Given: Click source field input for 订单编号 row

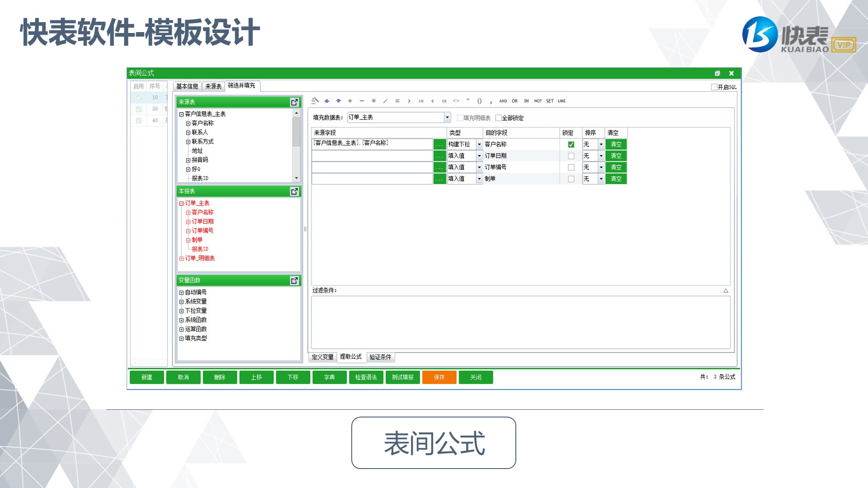Looking at the screenshot, I should (x=373, y=168).
